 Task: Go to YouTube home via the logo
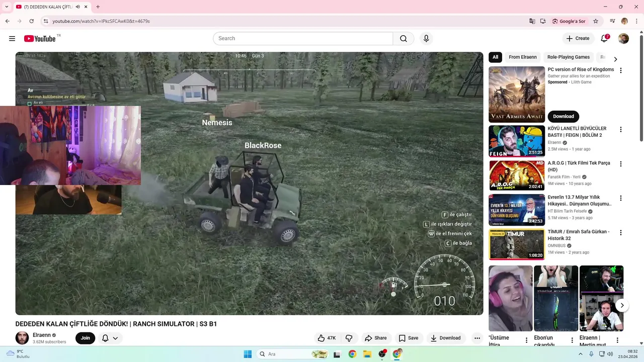click(40, 39)
